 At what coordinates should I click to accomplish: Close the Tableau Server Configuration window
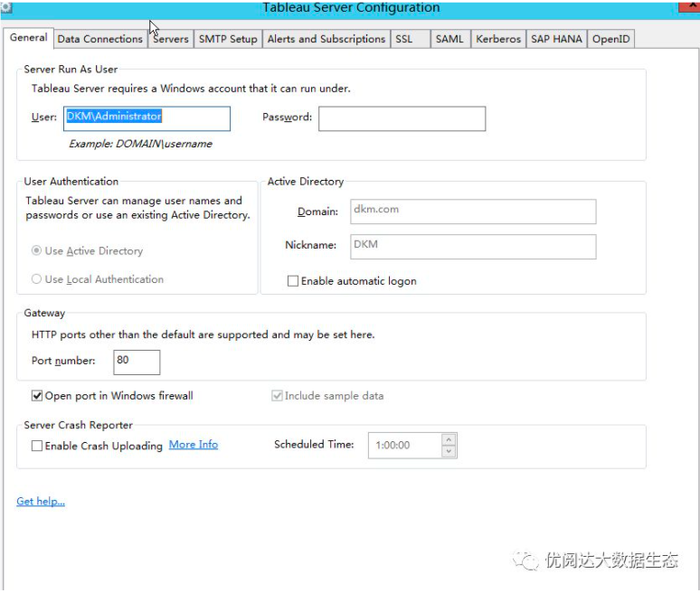[689, 5]
